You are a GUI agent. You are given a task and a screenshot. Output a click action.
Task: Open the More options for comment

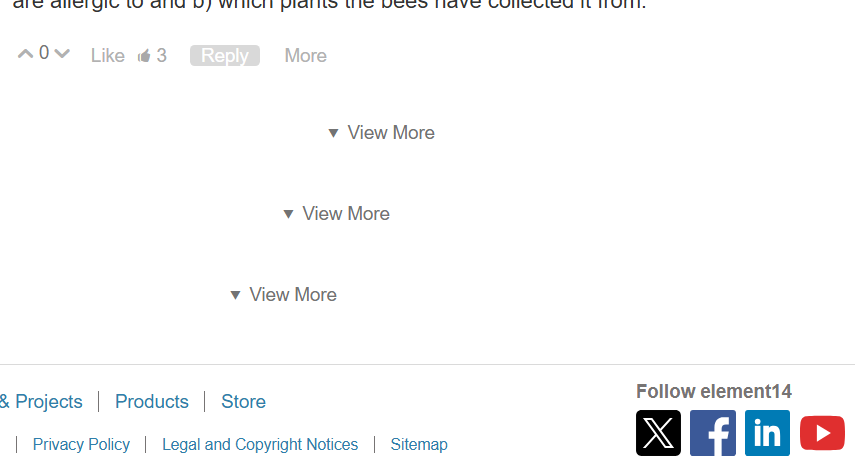(x=305, y=56)
